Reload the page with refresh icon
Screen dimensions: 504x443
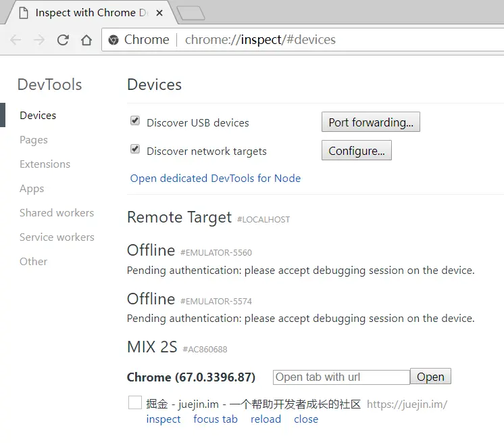[63, 40]
